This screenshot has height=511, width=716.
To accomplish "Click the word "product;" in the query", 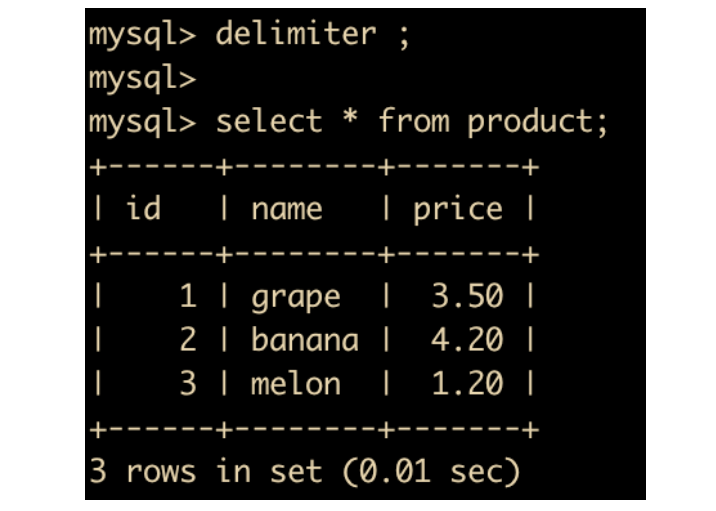I will pos(538,122).
